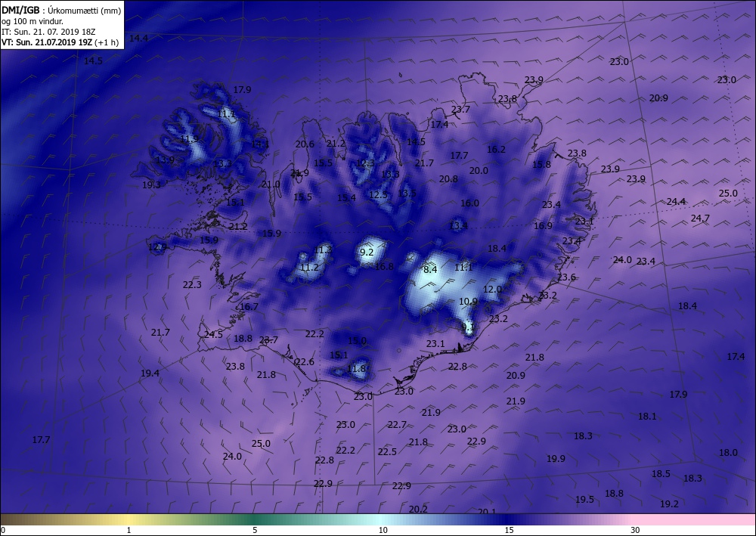This screenshot has width=756, height=536.
Task: Click the "og 100 m vindur." legend line
Action: coord(33,20)
